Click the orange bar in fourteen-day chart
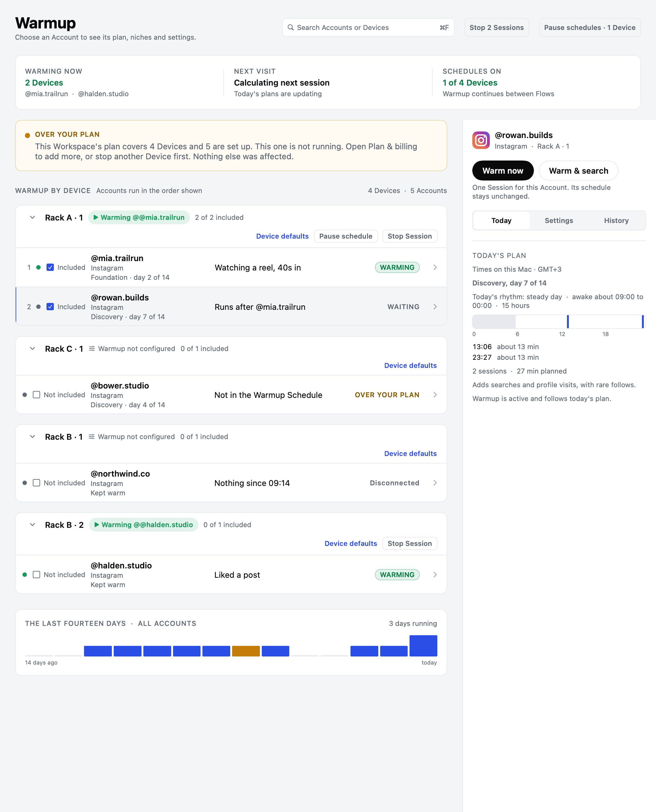 coord(246,651)
